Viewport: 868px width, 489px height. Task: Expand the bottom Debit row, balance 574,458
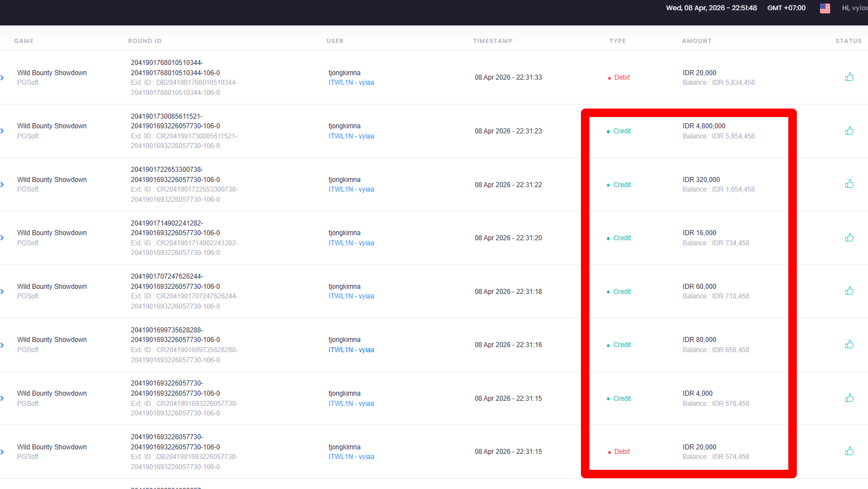tap(2, 452)
